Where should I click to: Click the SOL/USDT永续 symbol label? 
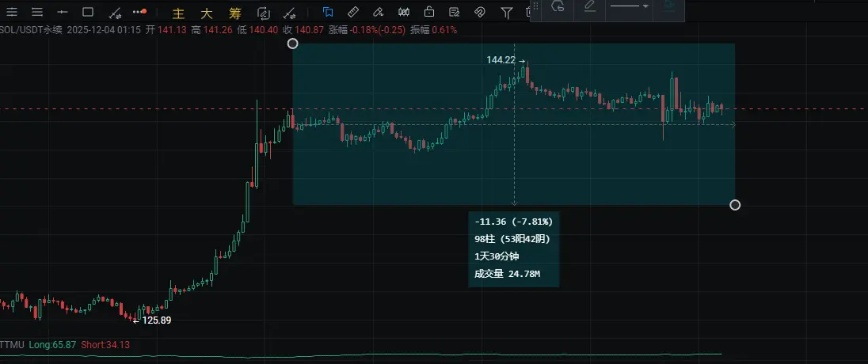tap(31, 30)
